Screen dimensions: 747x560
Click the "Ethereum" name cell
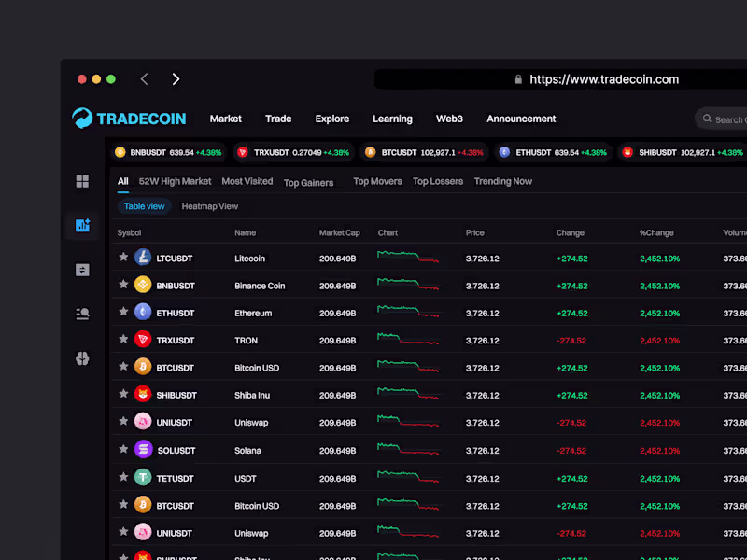[253, 314]
